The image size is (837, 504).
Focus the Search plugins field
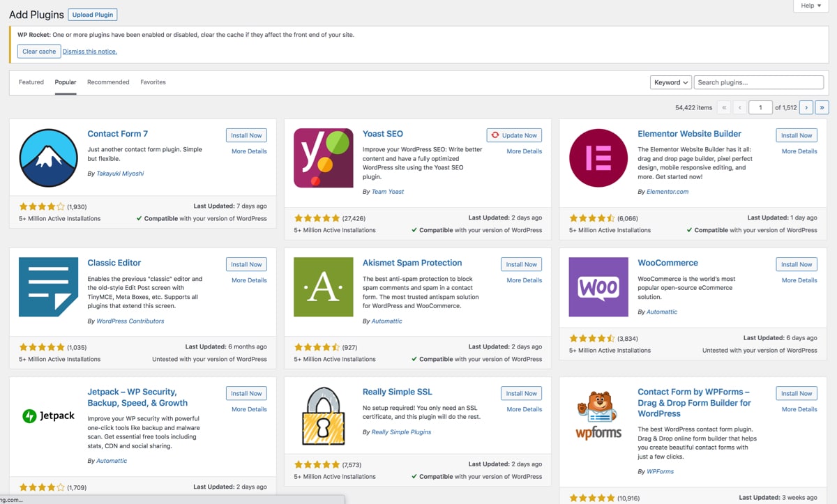759,82
